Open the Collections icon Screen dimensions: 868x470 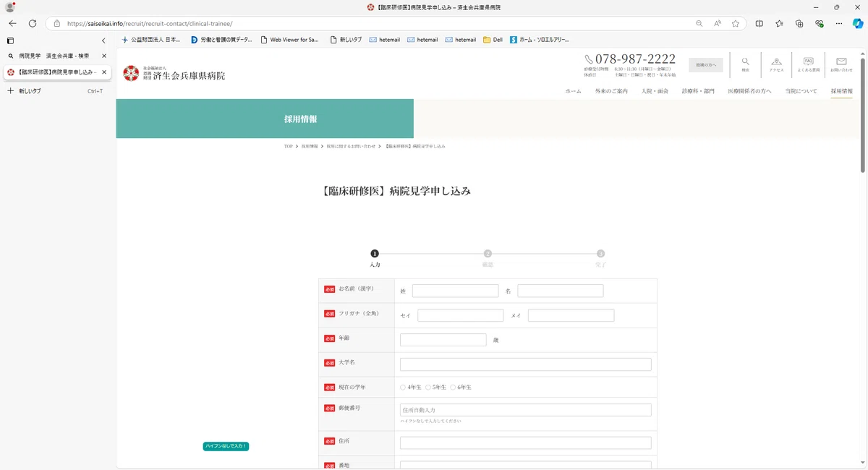[799, 23]
